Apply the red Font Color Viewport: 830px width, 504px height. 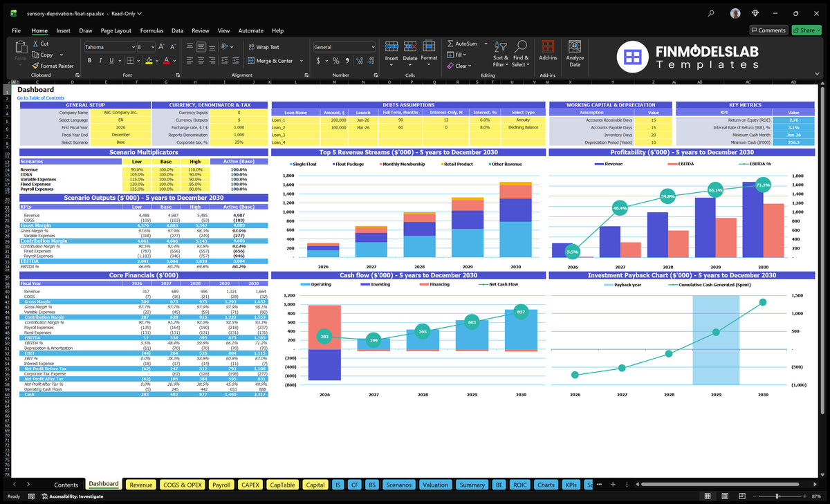click(x=166, y=61)
